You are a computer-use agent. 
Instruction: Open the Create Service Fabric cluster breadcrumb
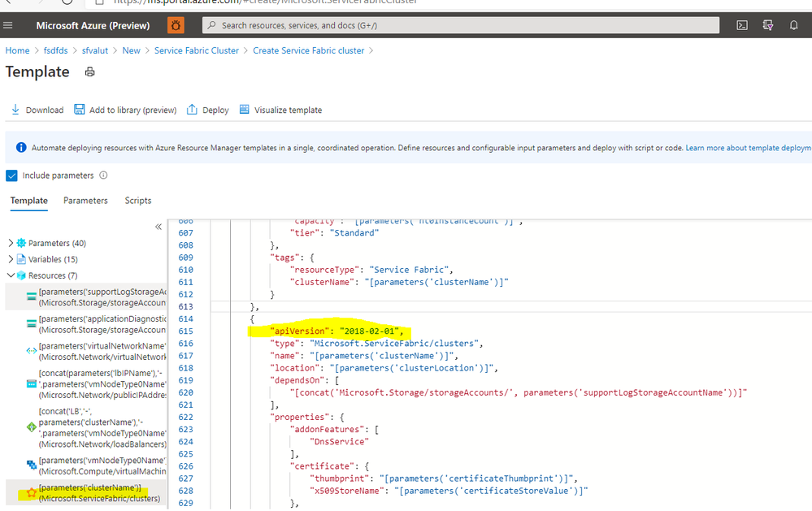[x=308, y=50]
